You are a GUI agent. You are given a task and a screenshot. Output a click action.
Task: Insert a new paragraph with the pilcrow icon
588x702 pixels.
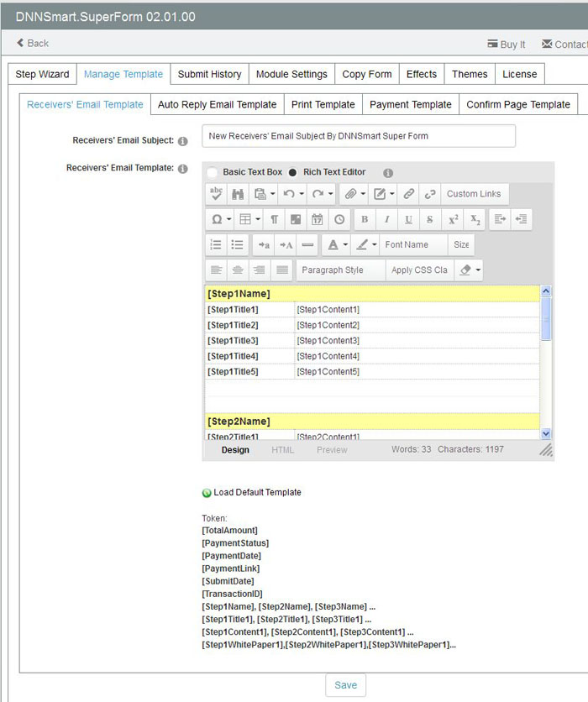click(274, 219)
